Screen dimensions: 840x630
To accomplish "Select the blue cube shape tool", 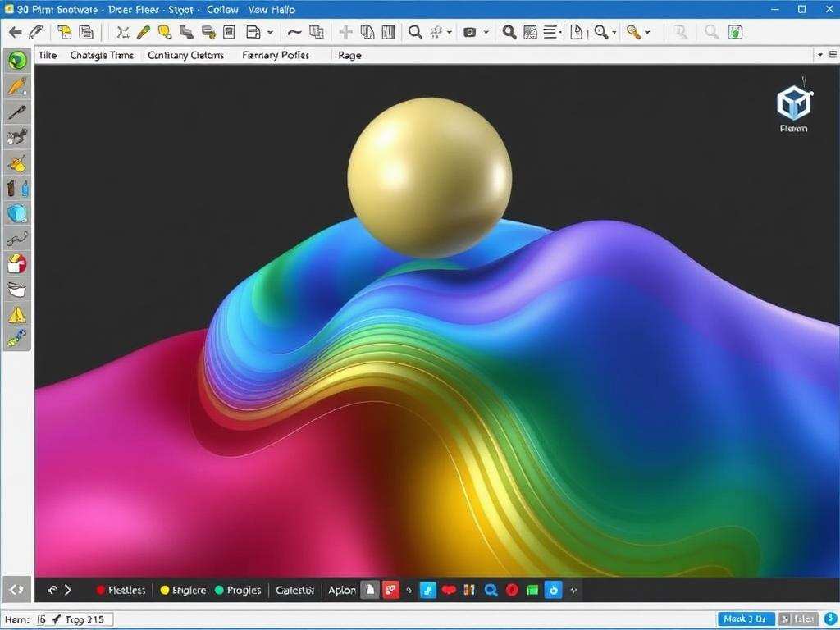I will pos(17,214).
